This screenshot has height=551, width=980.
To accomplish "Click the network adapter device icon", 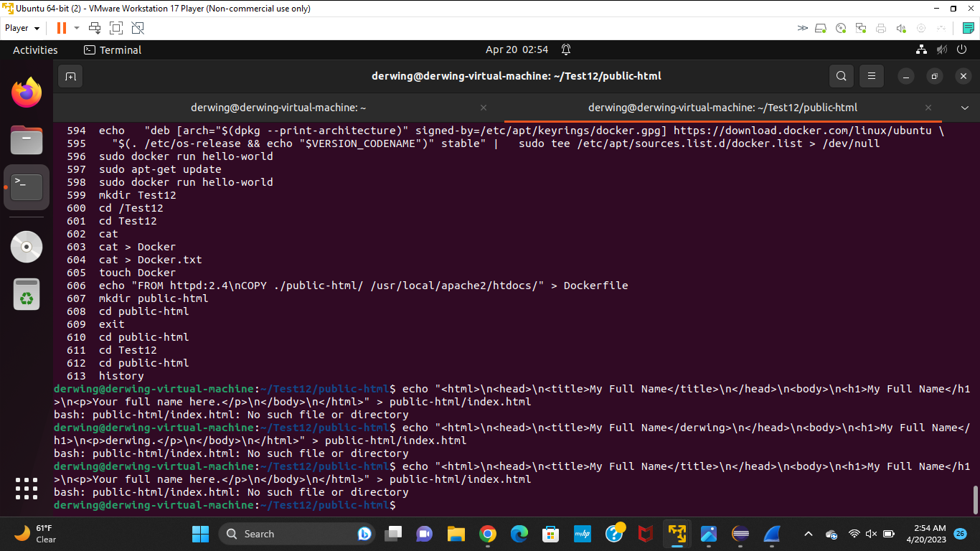I will 860,28.
